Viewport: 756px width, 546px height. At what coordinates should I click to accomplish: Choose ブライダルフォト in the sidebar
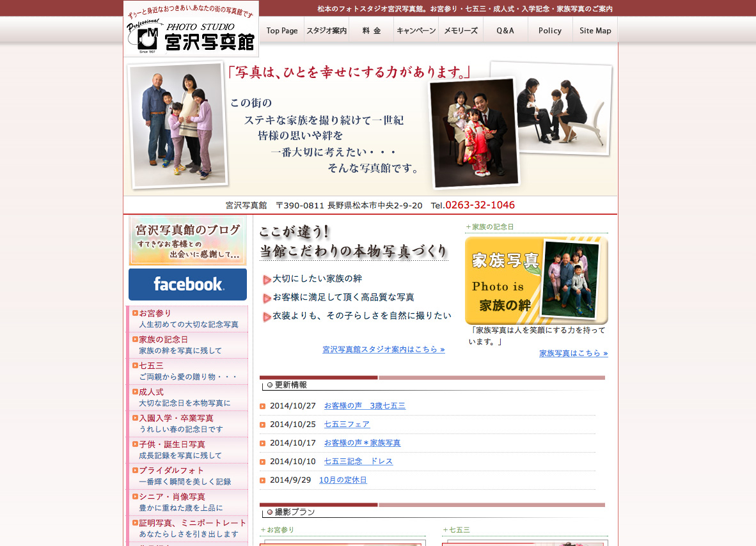tap(171, 471)
